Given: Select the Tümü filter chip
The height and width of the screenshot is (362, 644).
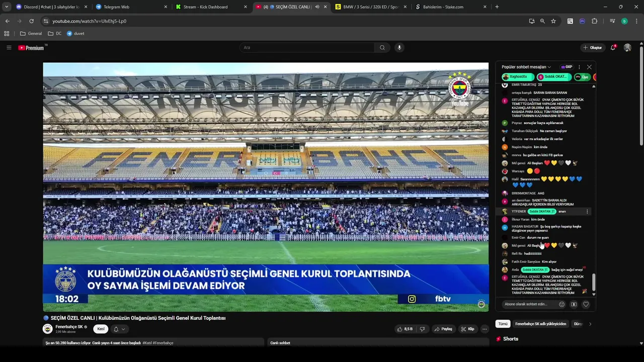Looking at the screenshot, I should click(x=503, y=324).
